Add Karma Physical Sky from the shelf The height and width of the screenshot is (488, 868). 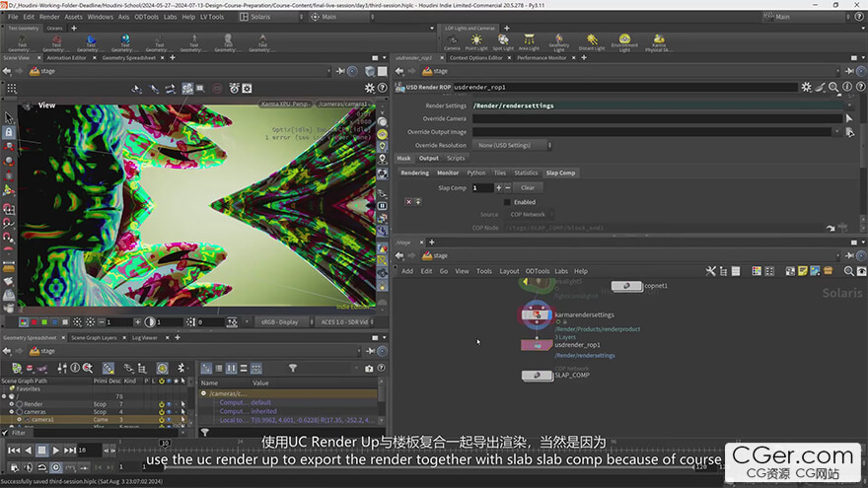(x=658, y=42)
